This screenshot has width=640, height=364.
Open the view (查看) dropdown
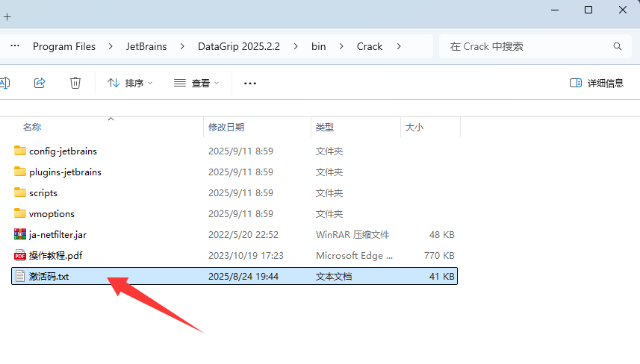196,83
